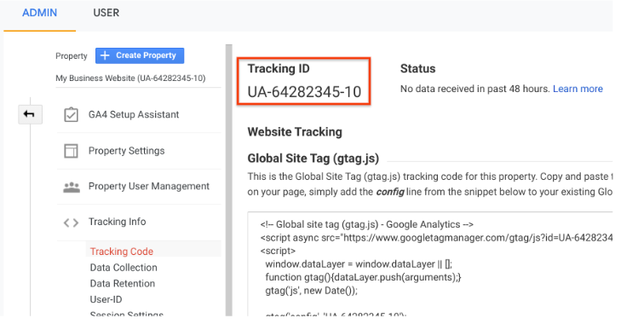This screenshot has width=644, height=324.
Task: Click the GA4 Setup Assistant checkbox icon
Action: pyautogui.click(x=71, y=115)
